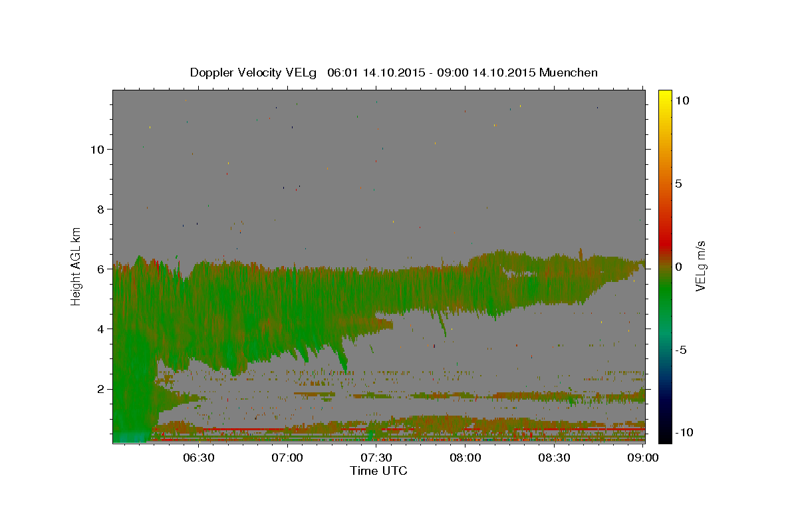This screenshot has height=532, width=798.
Task: Click the start date '06:01 14.10.2015' in title
Action: coord(375,72)
